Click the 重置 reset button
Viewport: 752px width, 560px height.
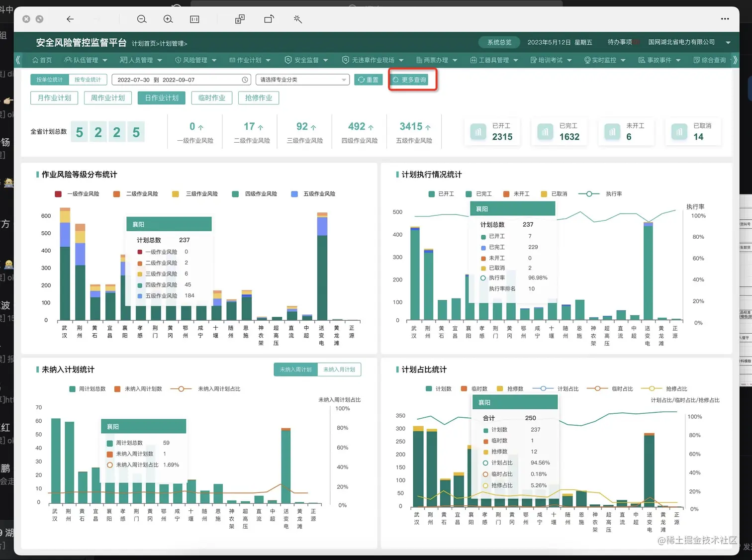(368, 80)
